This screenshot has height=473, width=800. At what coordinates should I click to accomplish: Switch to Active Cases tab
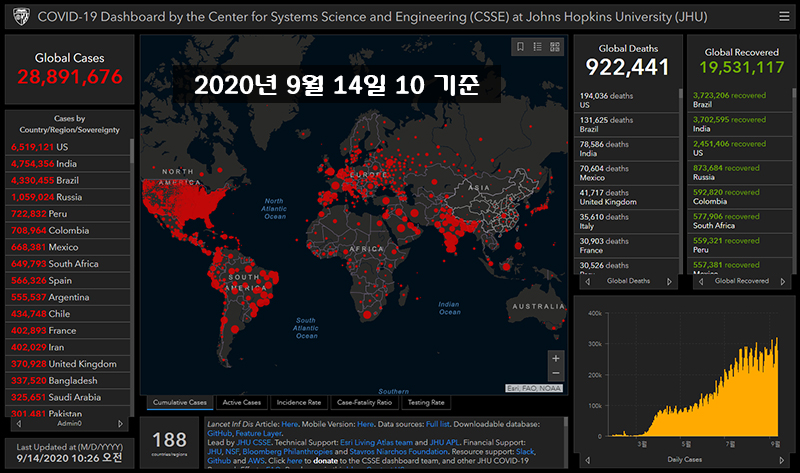[x=241, y=403]
